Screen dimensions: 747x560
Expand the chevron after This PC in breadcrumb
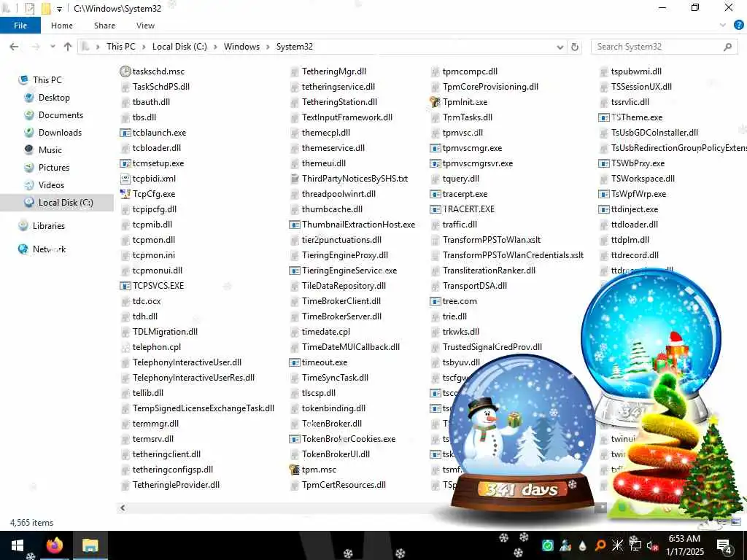pyautogui.click(x=144, y=47)
